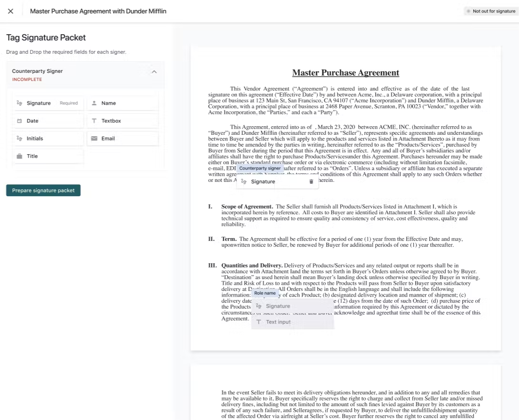This screenshot has width=519, height=420.
Task: Click the Role name tag on document
Action: [265, 293]
